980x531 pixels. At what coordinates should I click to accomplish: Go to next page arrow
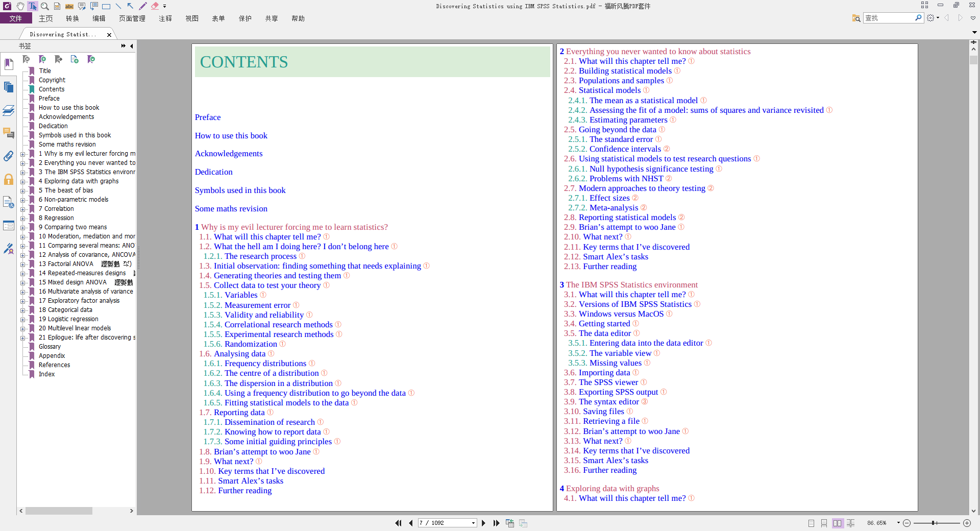[483, 523]
